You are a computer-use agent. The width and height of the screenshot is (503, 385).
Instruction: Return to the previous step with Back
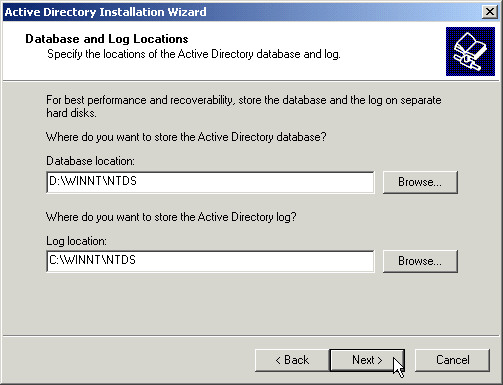pyautogui.click(x=292, y=360)
